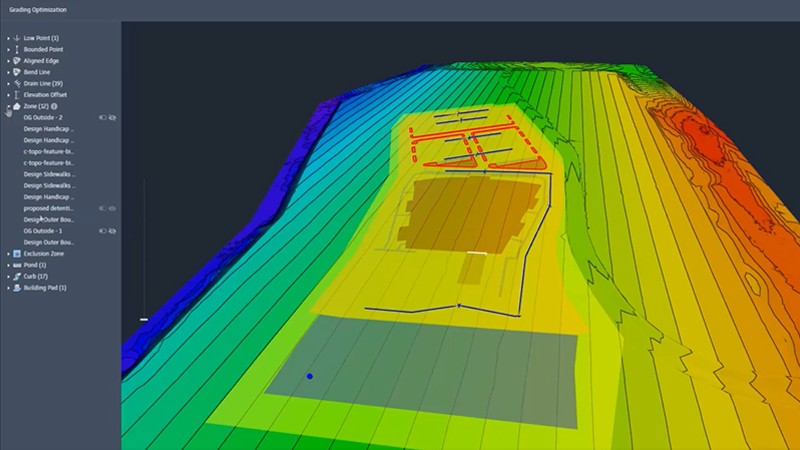Toggle the switch for OG Outside - 2
This screenshot has width=800, height=450.
pyautogui.click(x=102, y=117)
